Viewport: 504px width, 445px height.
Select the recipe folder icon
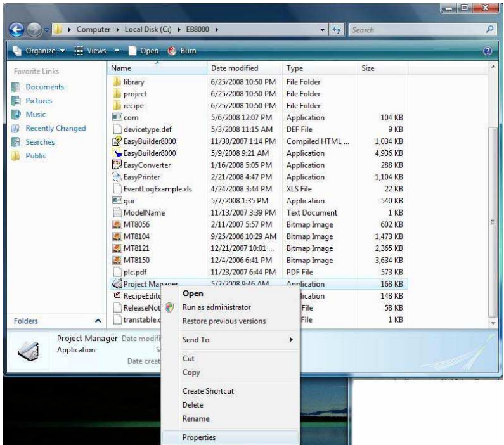tap(117, 105)
